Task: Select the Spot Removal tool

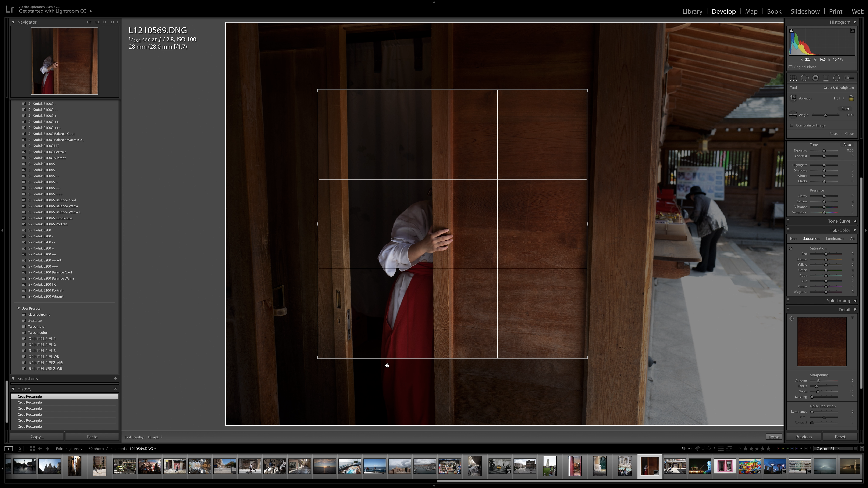Action: [x=804, y=78]
